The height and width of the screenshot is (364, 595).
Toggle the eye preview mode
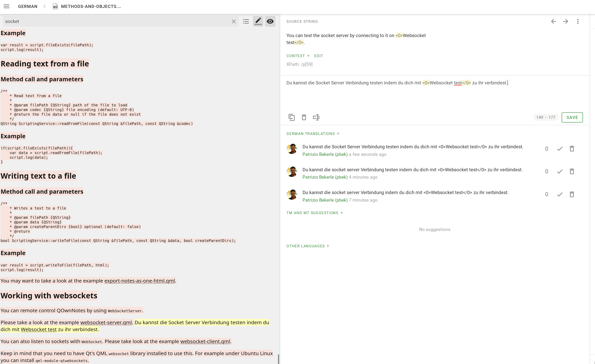click(270, 21)
